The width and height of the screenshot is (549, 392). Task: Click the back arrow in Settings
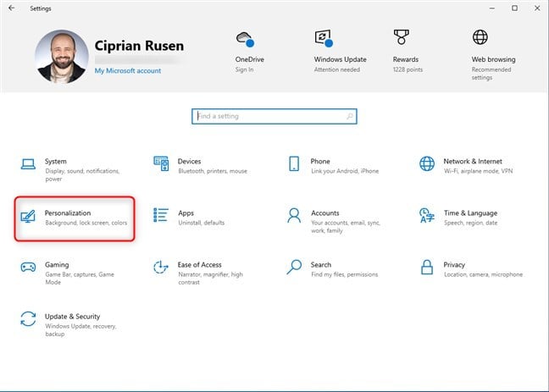click(x=12, y=8)
